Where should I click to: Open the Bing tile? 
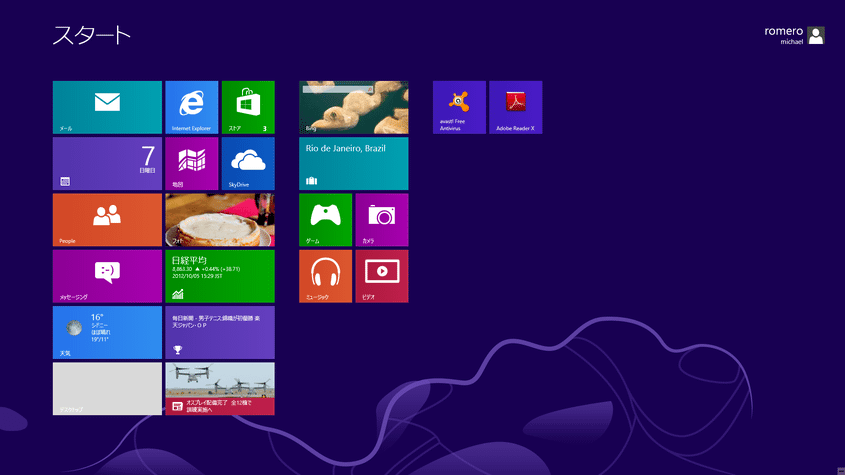click(354, 107)
